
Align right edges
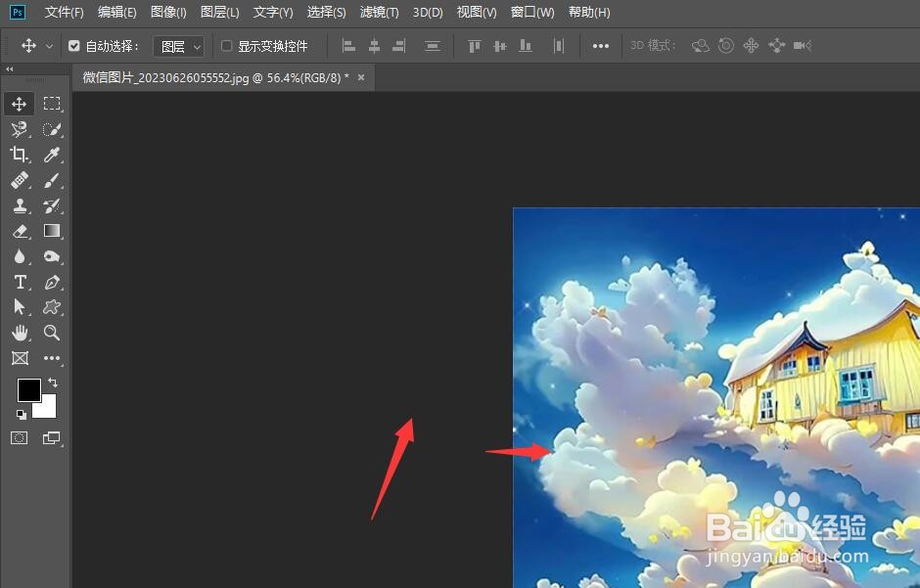click(x=399, y=46)
